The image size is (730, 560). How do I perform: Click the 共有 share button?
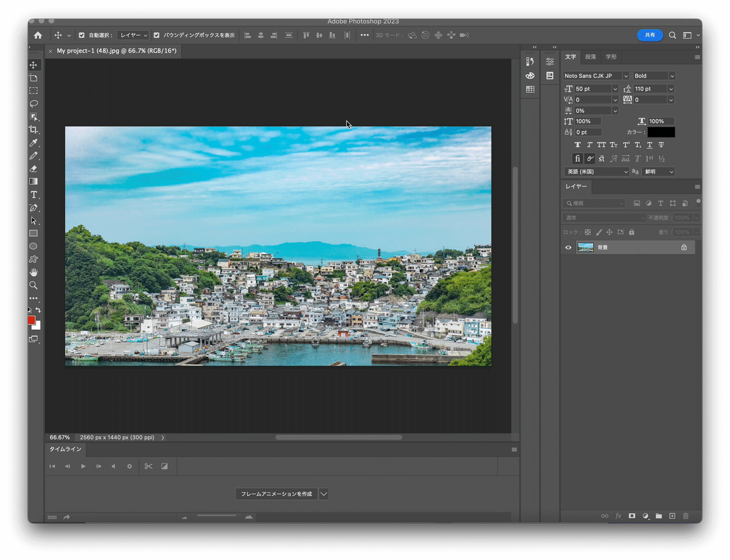click(650, 35)
